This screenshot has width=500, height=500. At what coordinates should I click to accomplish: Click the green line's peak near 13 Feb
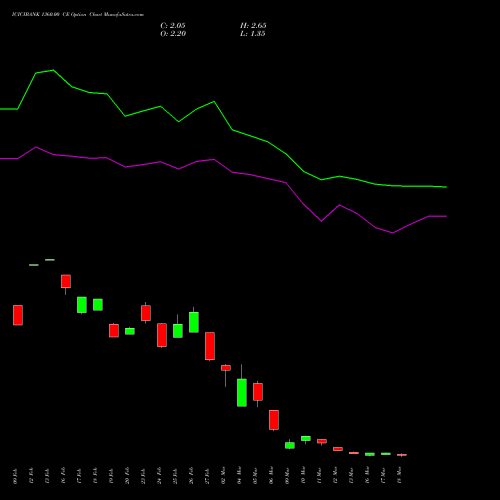point(53,70)
